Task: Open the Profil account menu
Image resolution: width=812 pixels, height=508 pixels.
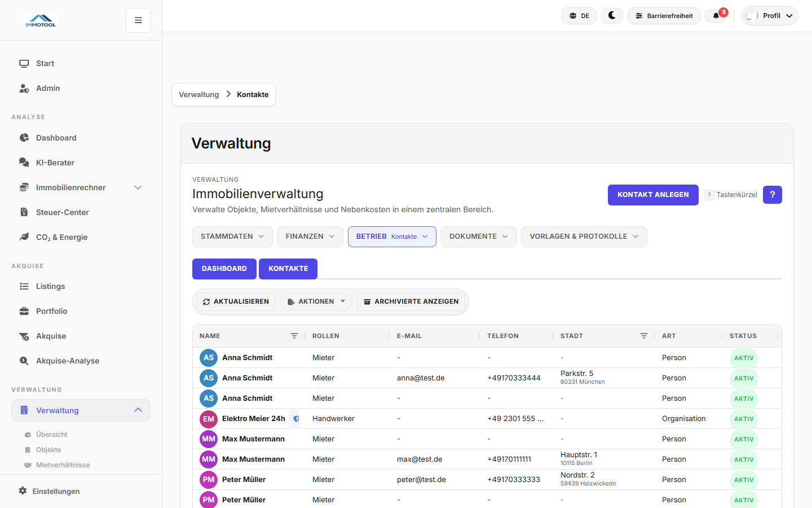Action: point(770,15)
